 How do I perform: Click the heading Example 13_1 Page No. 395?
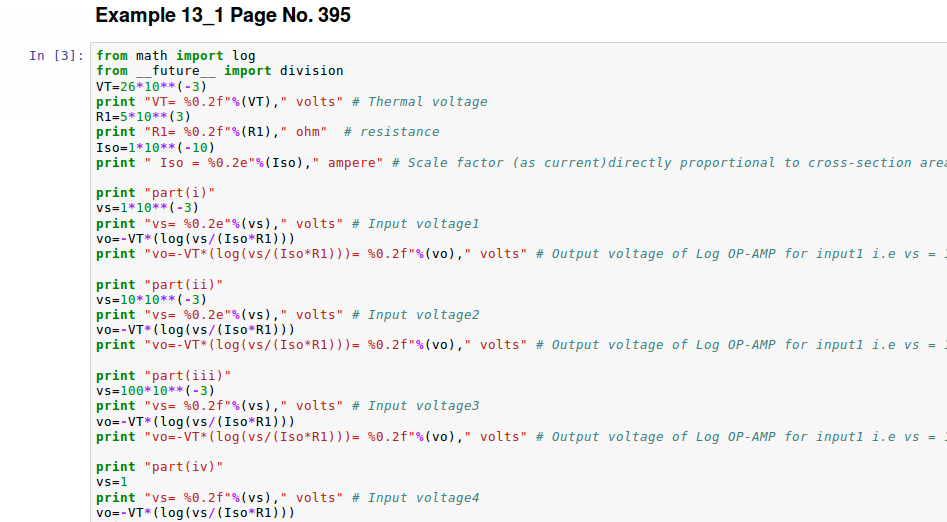coord(222,16)
